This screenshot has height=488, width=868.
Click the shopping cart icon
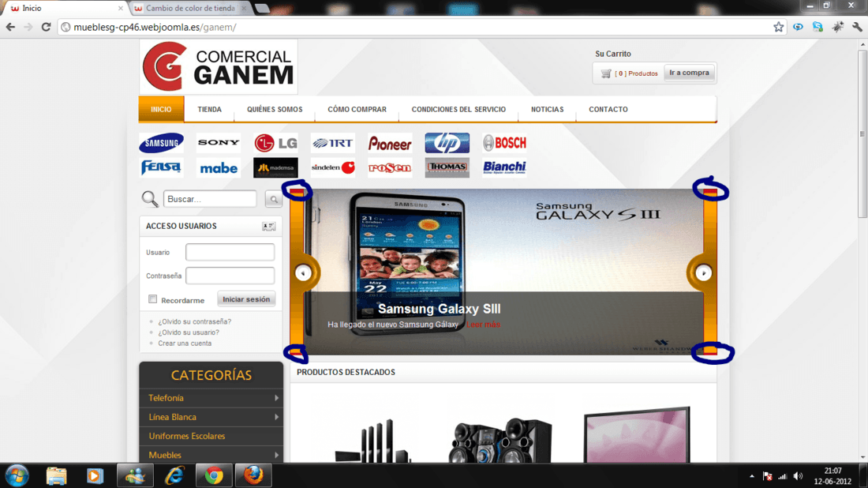[606, 73]
